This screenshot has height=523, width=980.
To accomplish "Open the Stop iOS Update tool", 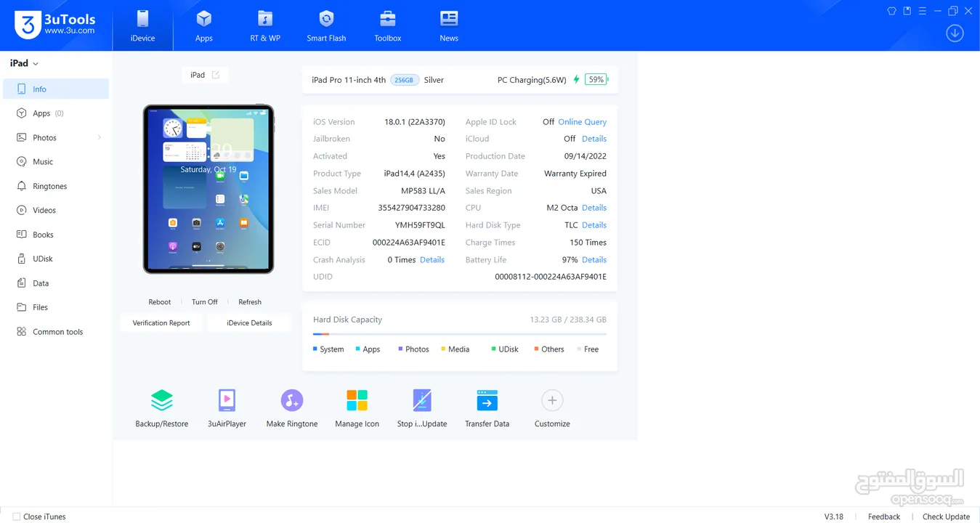I will [x=422, y=408].
